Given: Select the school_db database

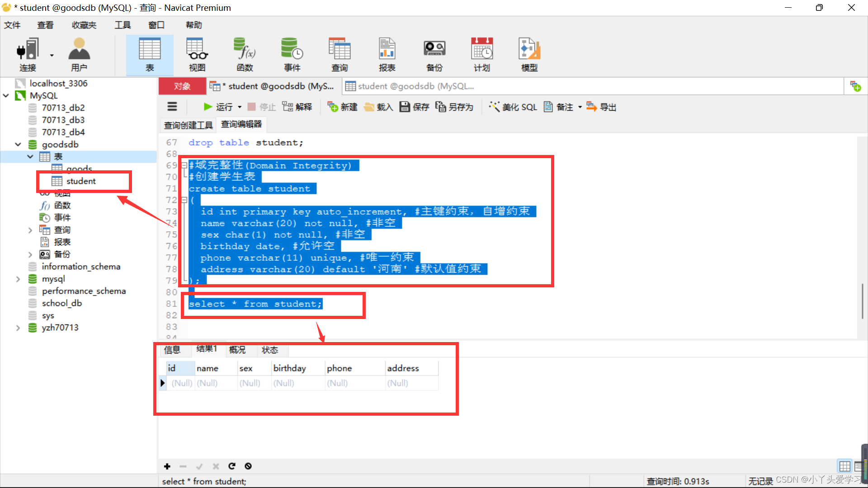Looking at the screenshot, I should [62, 303].
